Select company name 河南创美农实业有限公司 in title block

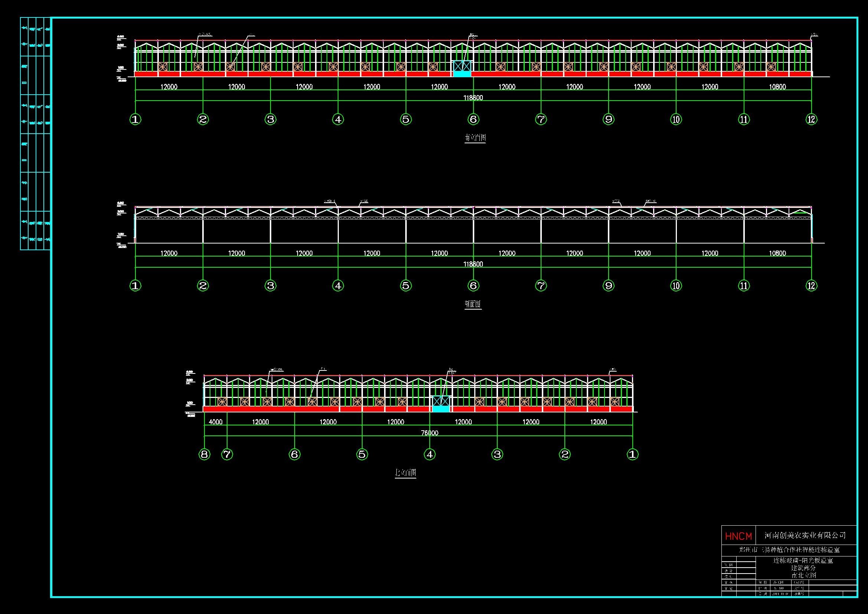click(805, 535)
